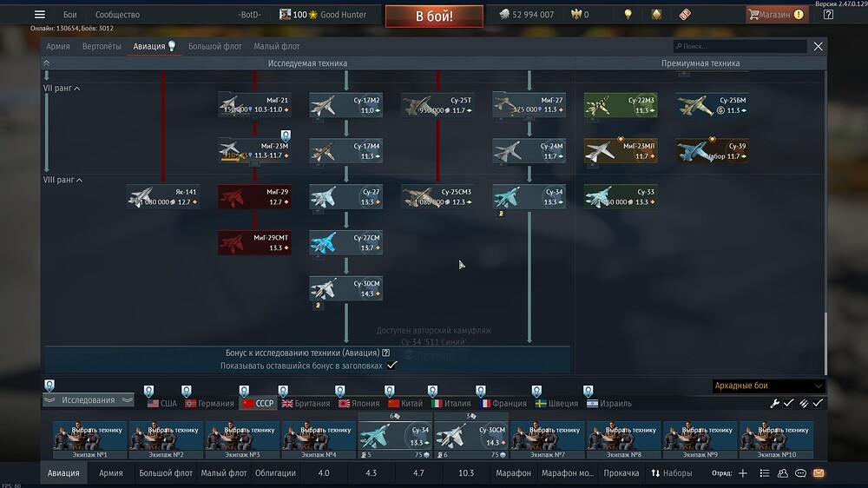The height and width of the screenshot is (488, 868).
Task: Open the Марафон bottom tab
Action: tap(513, 473)
